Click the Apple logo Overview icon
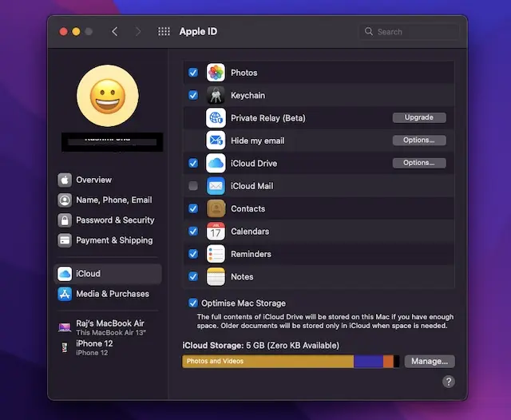The image size is (511, 420). 65,180
